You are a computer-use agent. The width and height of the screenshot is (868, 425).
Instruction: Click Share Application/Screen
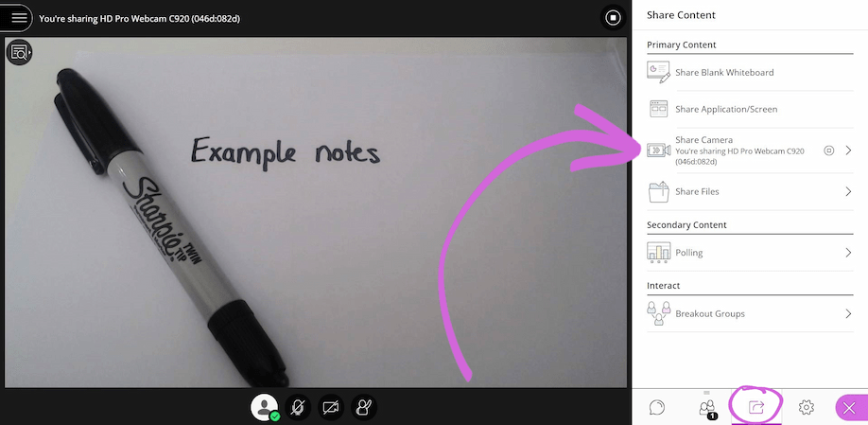tap(726, 109)
